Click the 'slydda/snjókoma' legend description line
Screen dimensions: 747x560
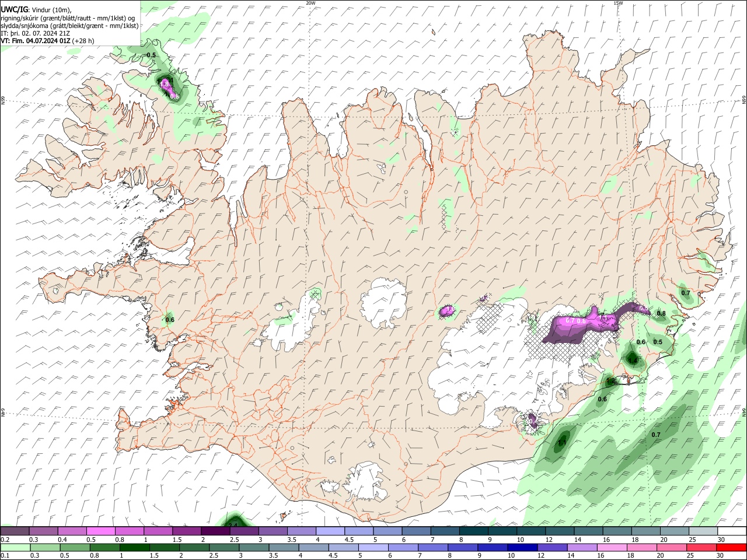69,26
